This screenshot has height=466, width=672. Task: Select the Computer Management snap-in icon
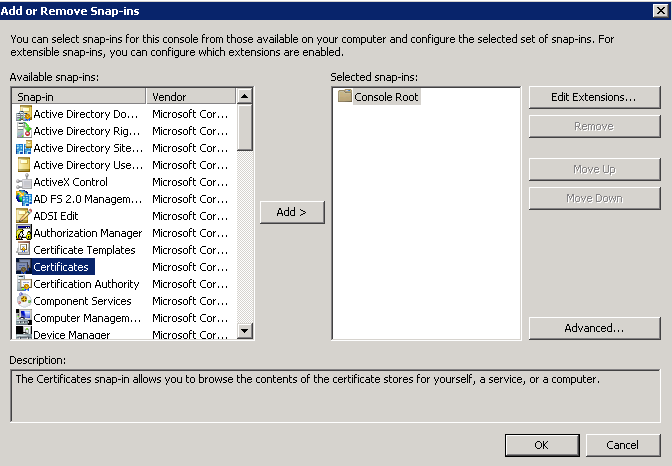[x=24, y=318]
